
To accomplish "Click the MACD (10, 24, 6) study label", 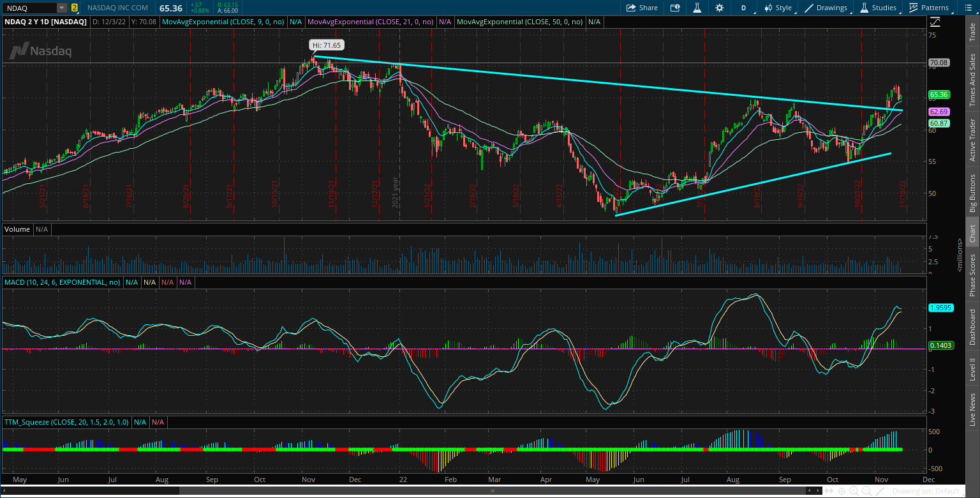I will (x=63, y=282).
